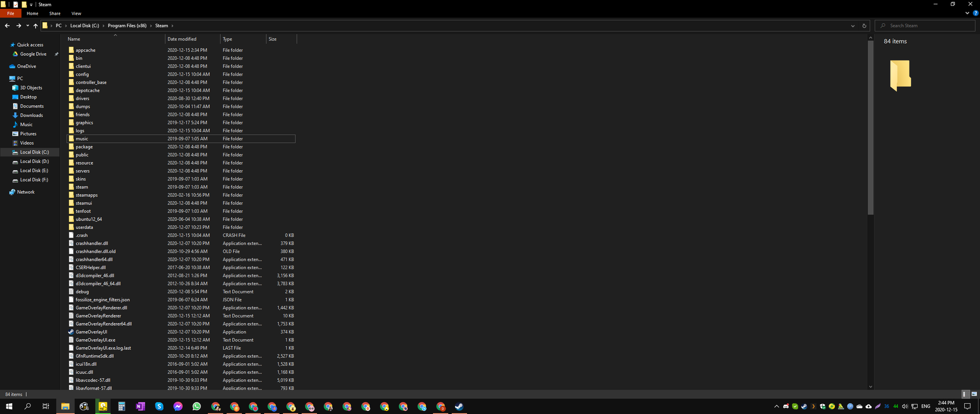Navigate up one folder level
Viewport: 980px width, 414px height.
click(x=35, y=26)
